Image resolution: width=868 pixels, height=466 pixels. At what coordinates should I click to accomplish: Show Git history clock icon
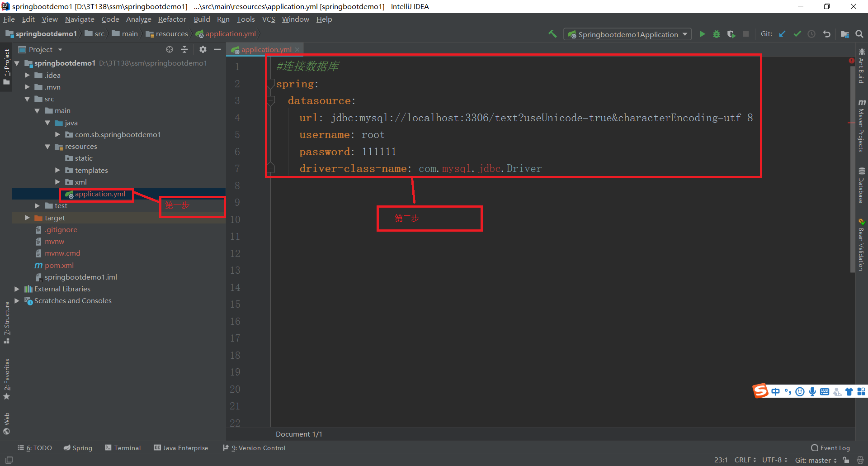point(812,34)
